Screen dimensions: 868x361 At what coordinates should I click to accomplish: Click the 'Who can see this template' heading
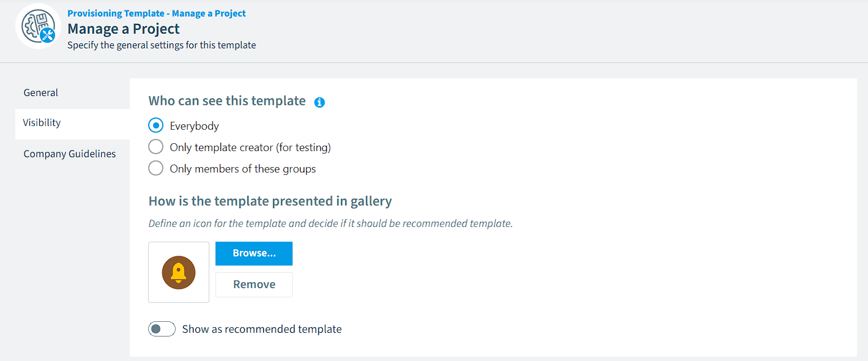(227, 101)
